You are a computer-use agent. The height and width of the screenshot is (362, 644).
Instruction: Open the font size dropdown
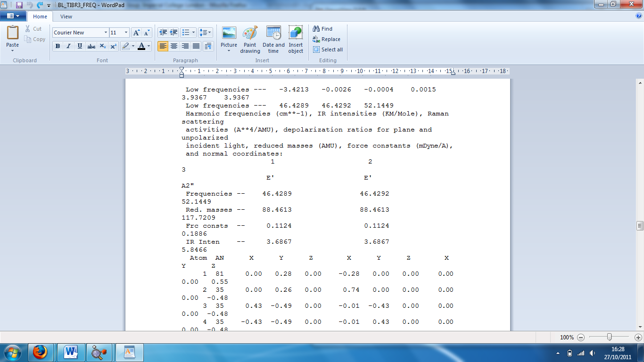pyautogui.click(x=126, y=33)
